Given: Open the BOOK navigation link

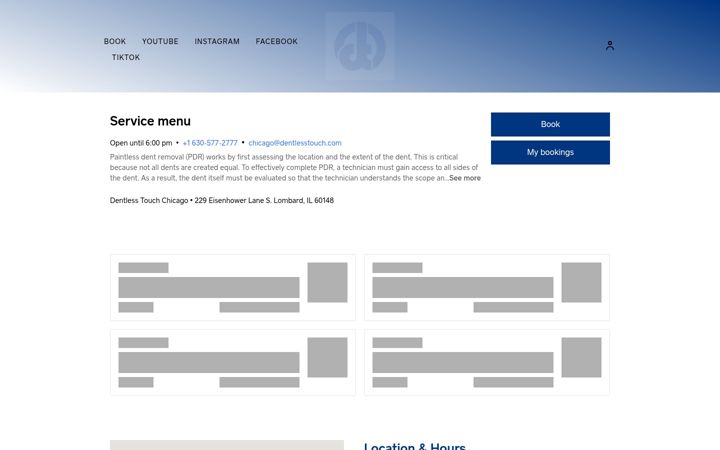Looking at the screenshot, I should [x=115, y=41].
